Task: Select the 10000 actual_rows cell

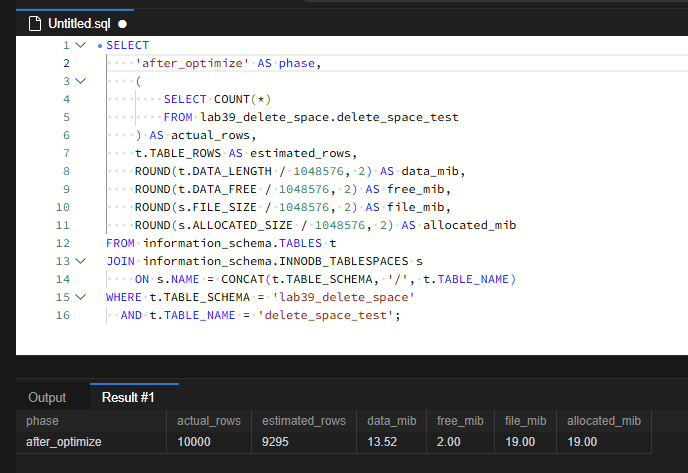Action: 209,442
